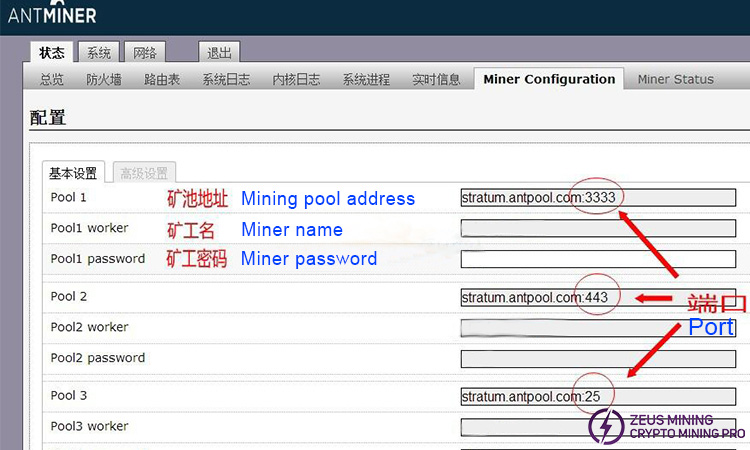
Task: Click the 'Pool 3' label text
Action: pyautogui.click(x=68, y=395)
